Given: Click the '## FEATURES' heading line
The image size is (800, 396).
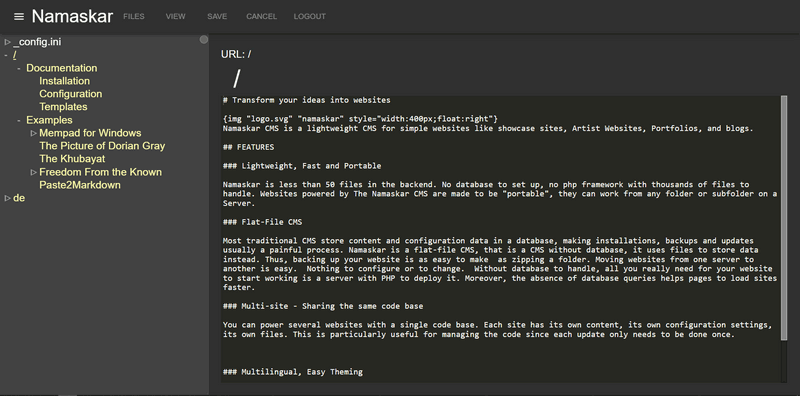Looking at the screenshot, I should click(x=248, y=147).
